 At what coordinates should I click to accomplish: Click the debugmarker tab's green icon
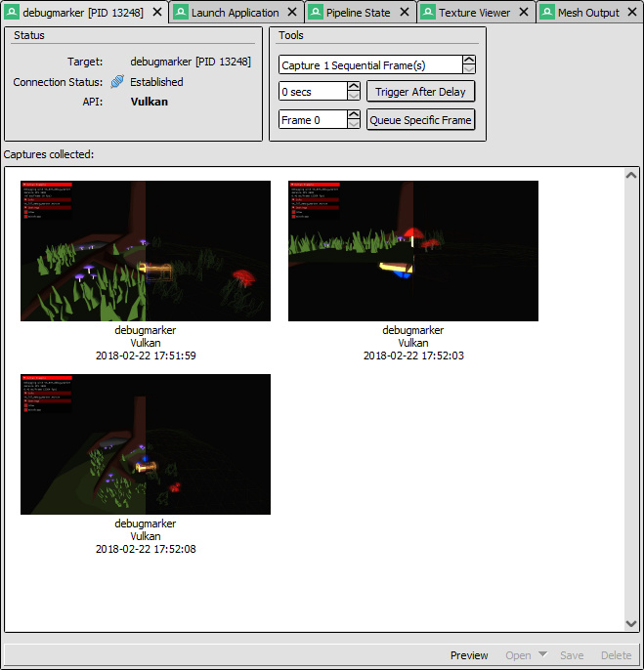tap(12, 12)
